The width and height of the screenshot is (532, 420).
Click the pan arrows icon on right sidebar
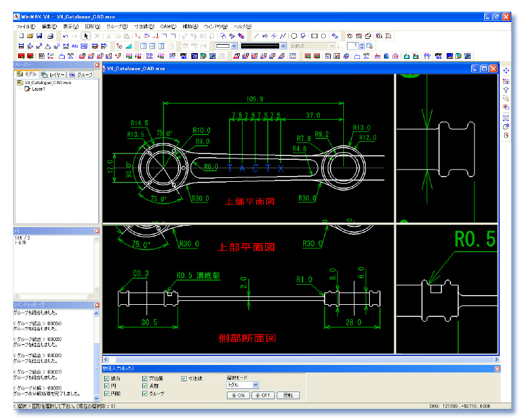point(506,71)
